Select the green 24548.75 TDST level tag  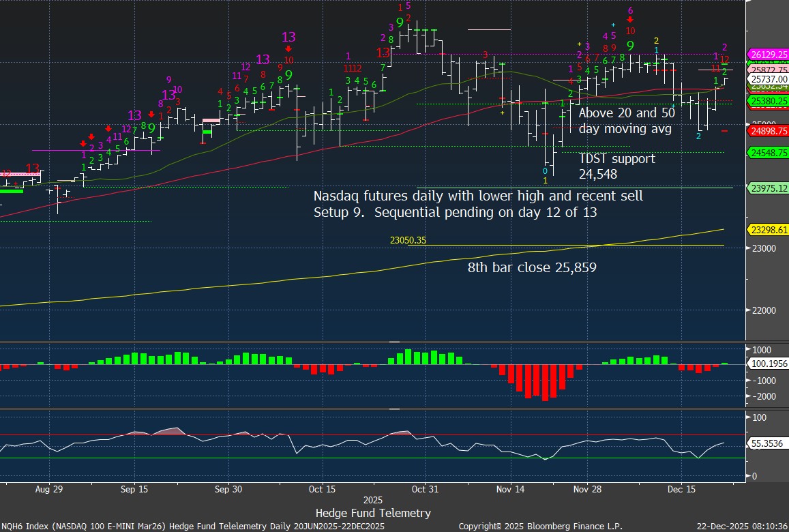click(769, 153)
